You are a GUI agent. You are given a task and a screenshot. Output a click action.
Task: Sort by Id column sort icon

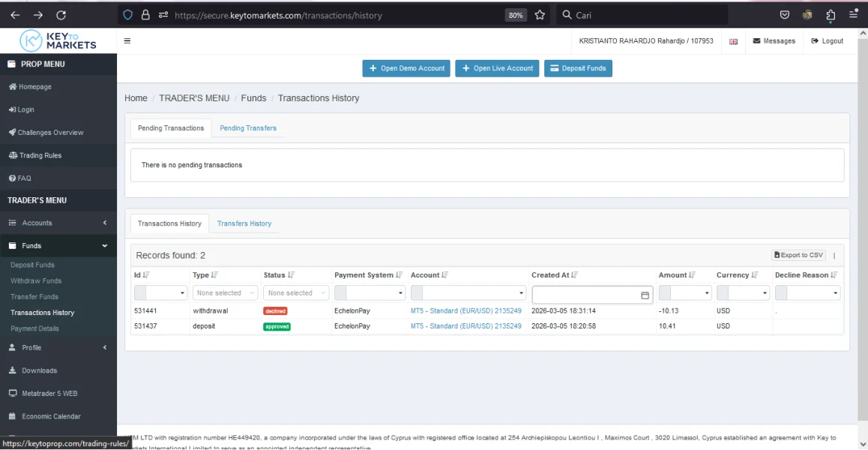tap(146, 275)
